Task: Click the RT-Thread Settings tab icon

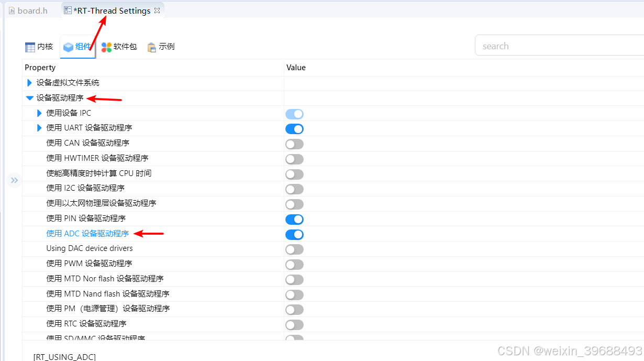Action: pos(68,10)
